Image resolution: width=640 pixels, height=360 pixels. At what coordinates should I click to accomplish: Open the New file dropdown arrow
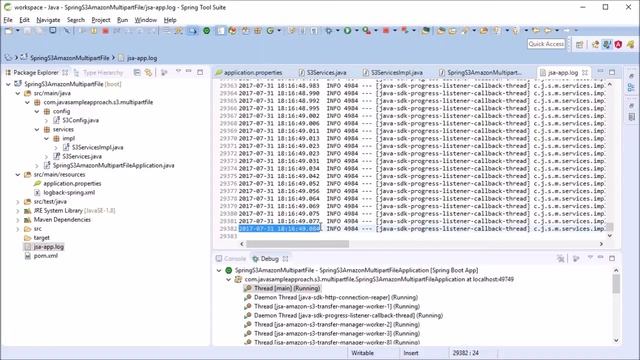[x=18, y=31]
